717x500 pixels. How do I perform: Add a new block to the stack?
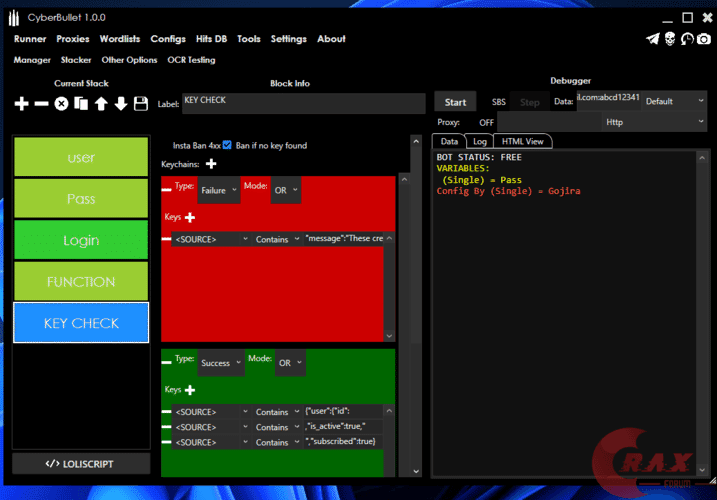point(22,104)
